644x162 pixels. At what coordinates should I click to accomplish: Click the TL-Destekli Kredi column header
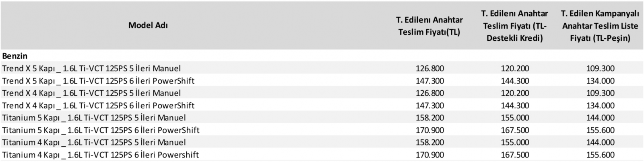(515, 26)
